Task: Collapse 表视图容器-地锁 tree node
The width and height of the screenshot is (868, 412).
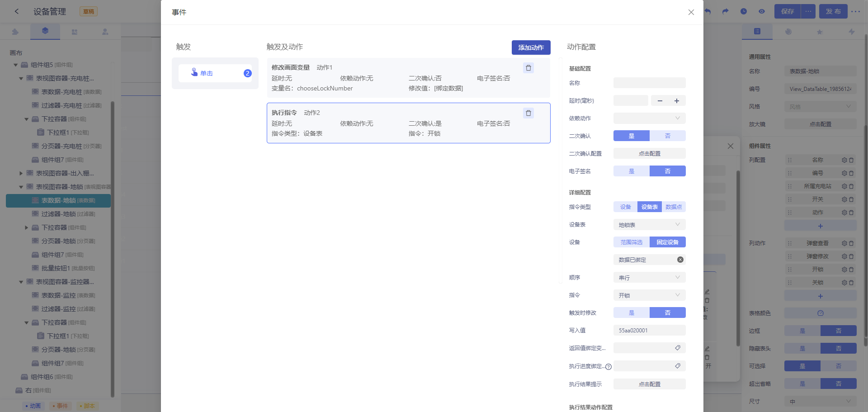Action: [21, 187]
